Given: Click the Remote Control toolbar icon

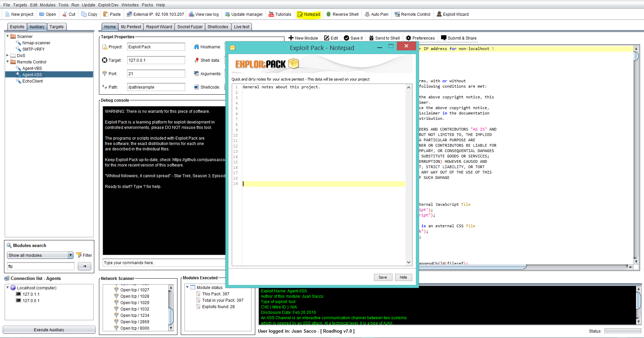Looking at the screenshot, I should (412, 14).
